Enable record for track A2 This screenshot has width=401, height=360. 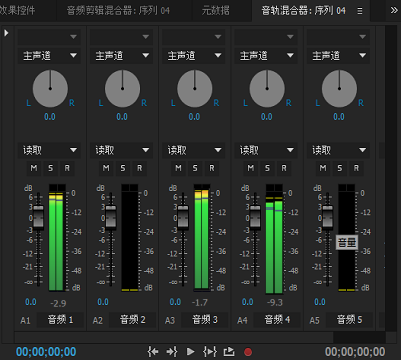coord(139,168)
